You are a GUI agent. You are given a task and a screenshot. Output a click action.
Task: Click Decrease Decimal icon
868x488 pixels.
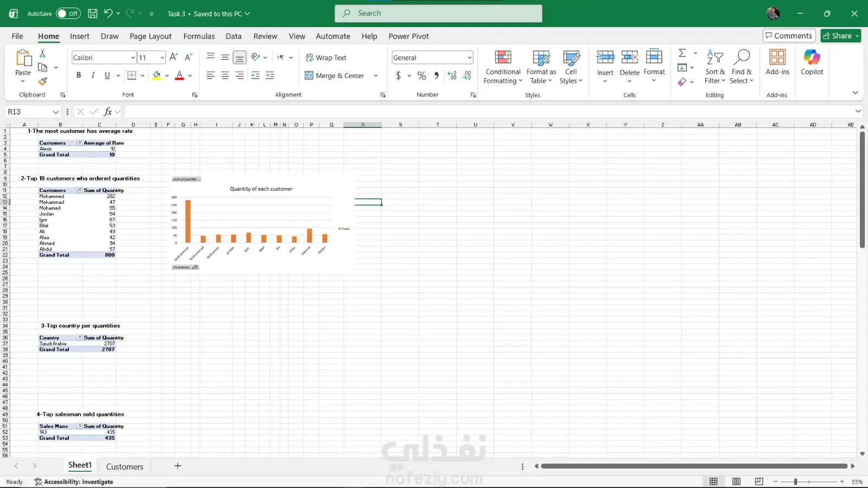tap(467, 75)
